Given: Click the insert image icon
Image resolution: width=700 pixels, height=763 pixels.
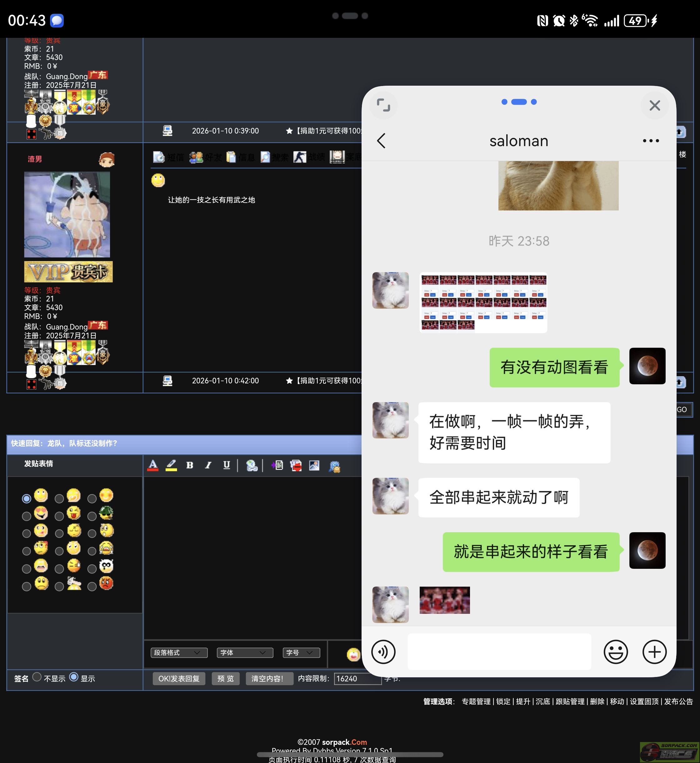Looking at the screenshot, I should (314, 465).
